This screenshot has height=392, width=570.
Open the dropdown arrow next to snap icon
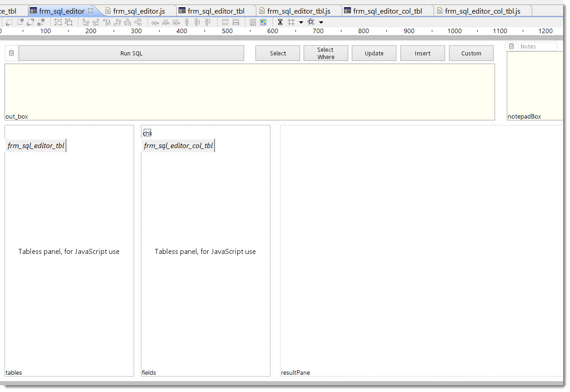tap(321, 22)
